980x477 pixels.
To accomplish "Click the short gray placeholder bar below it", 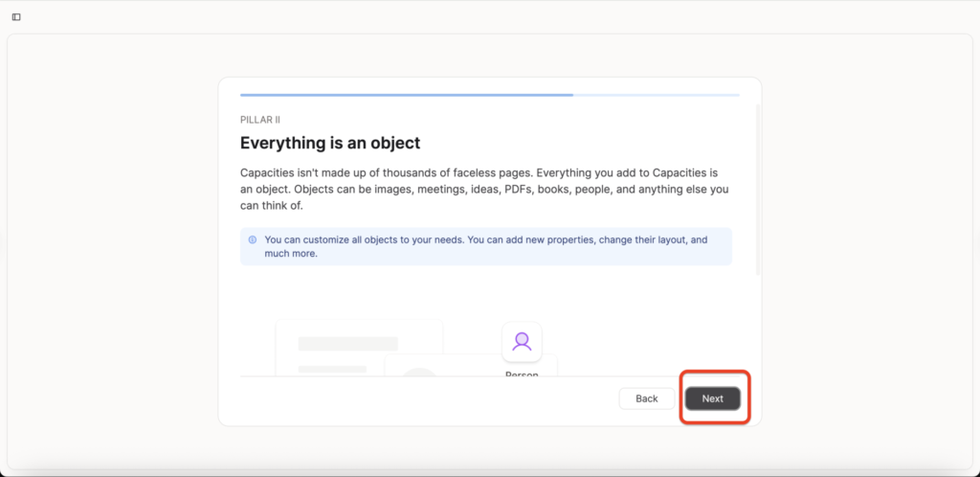I will (332, 369).
